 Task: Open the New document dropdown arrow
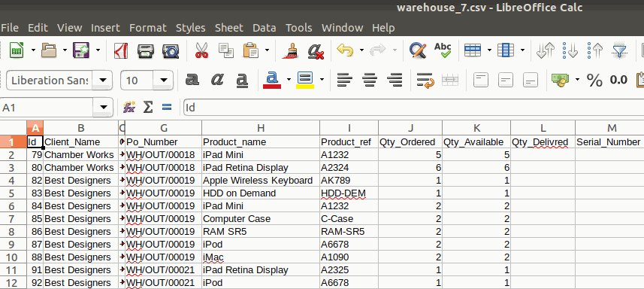33,50
